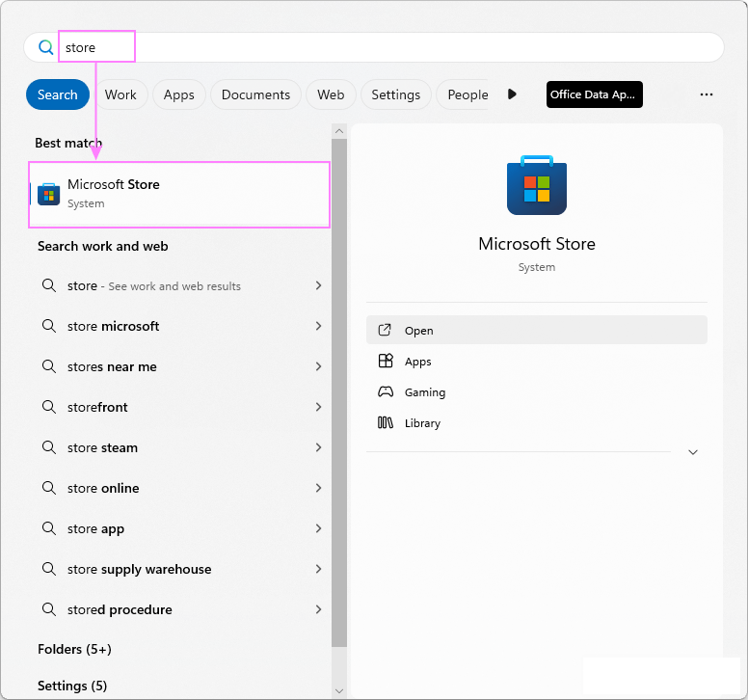Expand the 'stored procedure' suggestion chevron

click(318, 609)
